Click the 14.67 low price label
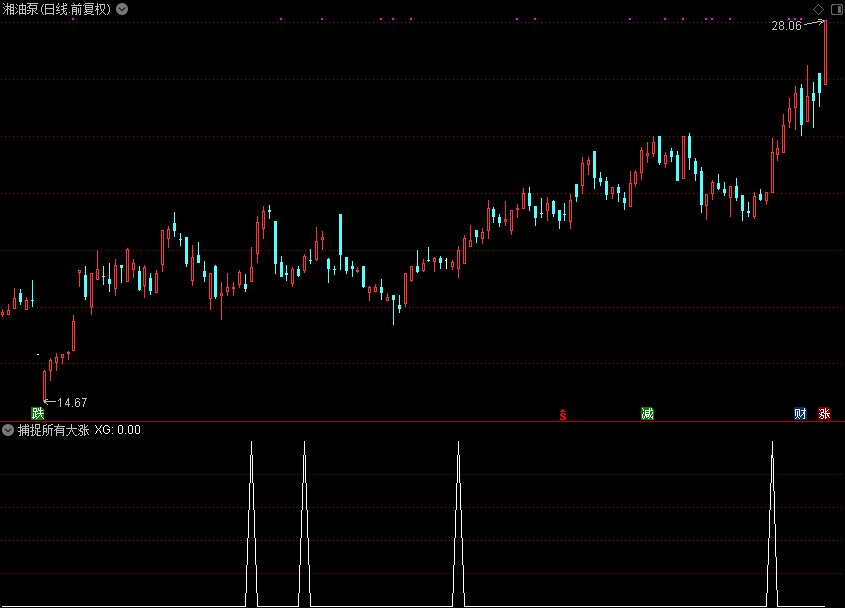Screen dimensions: 845x608 (72, 403)
